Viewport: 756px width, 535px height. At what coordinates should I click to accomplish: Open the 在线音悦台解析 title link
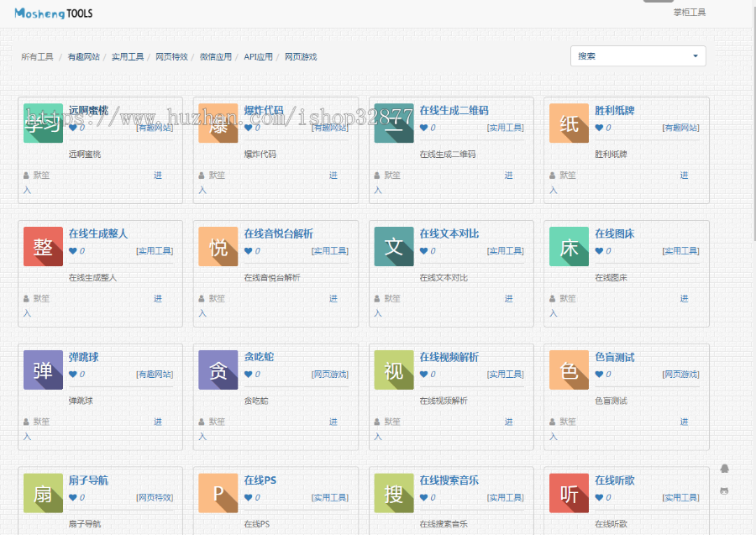click(278, 233)
